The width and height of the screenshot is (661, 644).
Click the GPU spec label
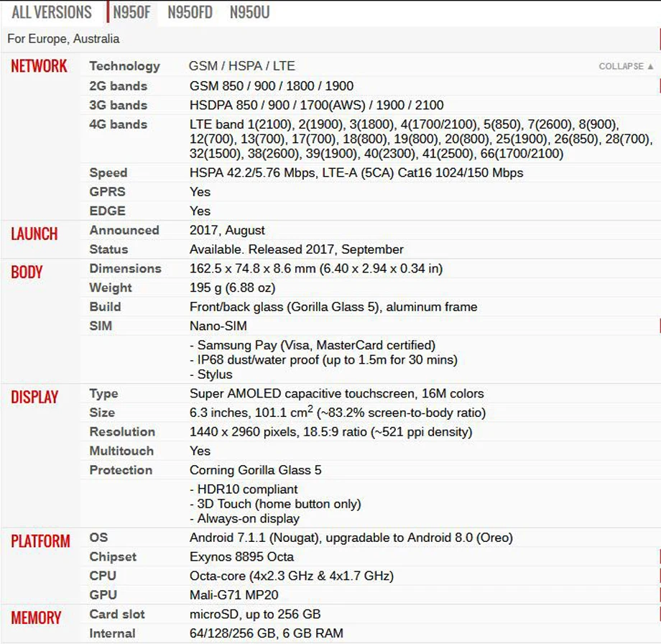[103, 595]
